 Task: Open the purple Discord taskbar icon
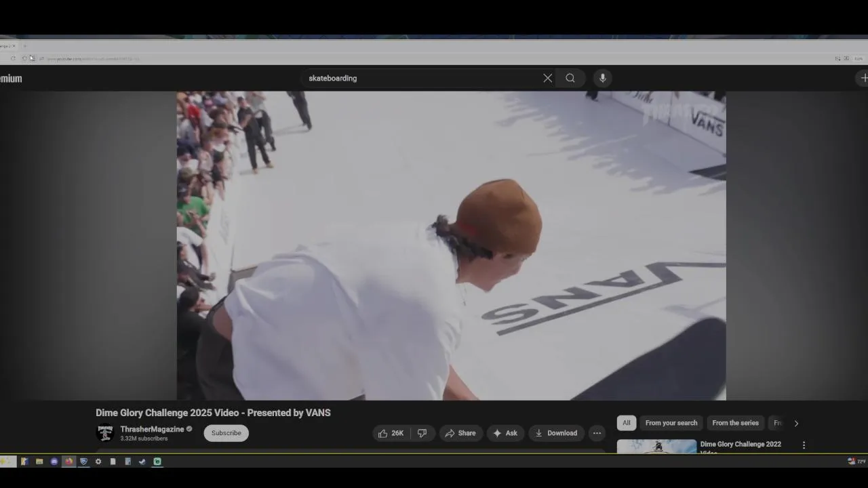54,462
